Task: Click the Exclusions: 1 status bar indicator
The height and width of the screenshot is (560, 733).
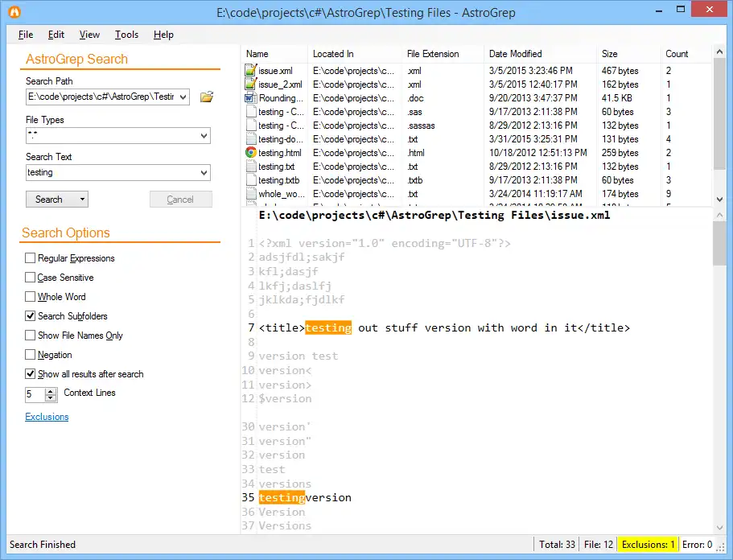Action: point(648,545)
